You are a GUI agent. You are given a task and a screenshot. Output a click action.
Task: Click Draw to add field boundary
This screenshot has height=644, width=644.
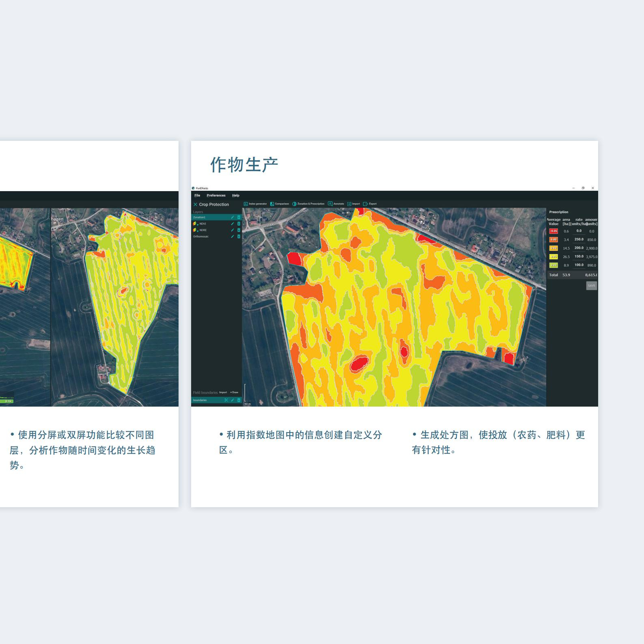235,392
